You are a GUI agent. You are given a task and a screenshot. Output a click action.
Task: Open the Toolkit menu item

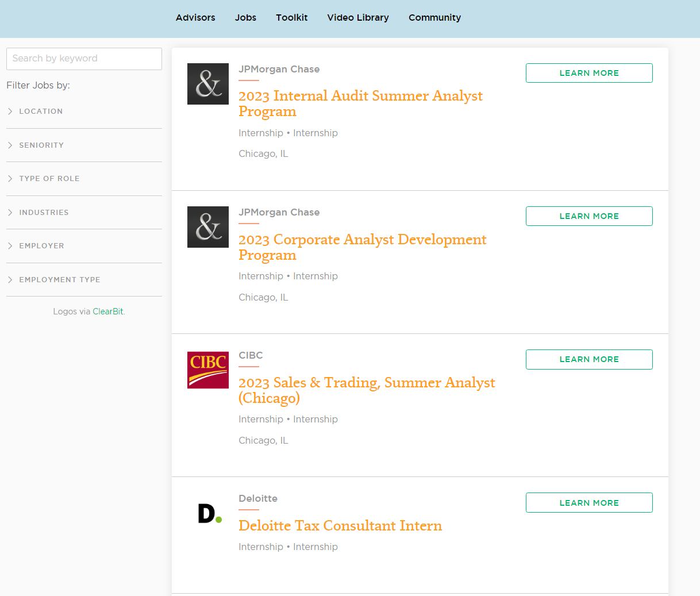(291, 17)
